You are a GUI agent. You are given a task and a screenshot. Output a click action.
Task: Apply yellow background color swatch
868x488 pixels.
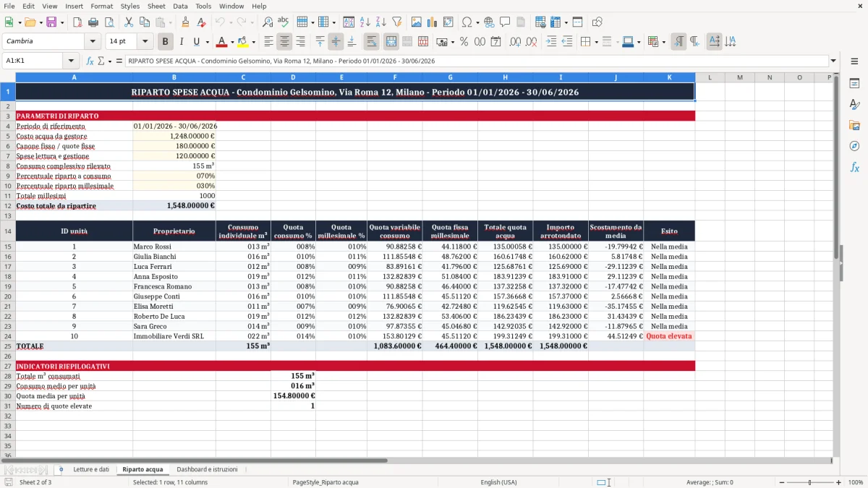point(243,42)
